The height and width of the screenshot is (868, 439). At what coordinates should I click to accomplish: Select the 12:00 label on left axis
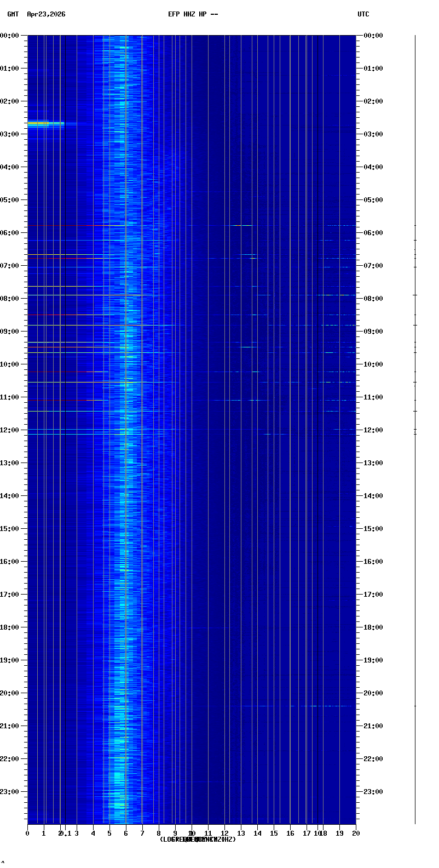(x=10, y=430)
